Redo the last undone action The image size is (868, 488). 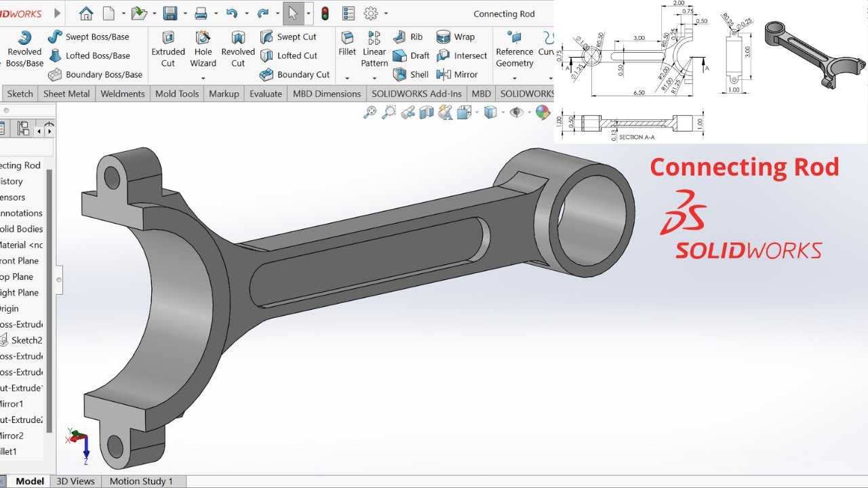[x=263, y=13]
